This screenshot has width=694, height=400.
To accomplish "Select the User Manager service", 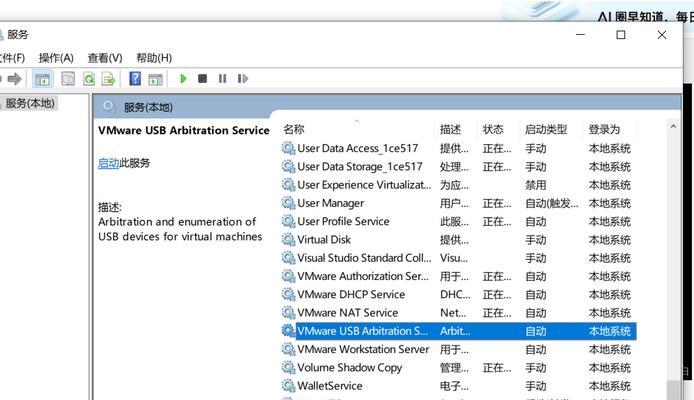I will click(459, 203).
